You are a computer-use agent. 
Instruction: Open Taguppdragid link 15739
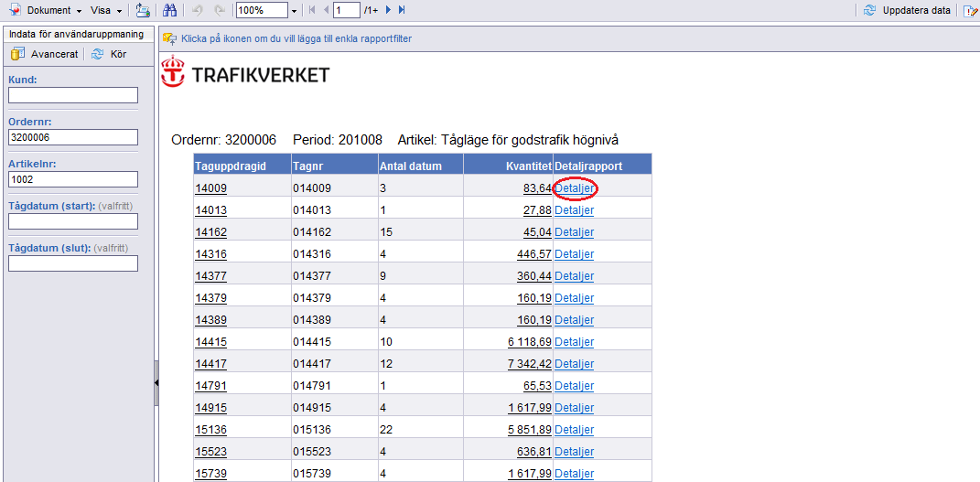point(210,473)
